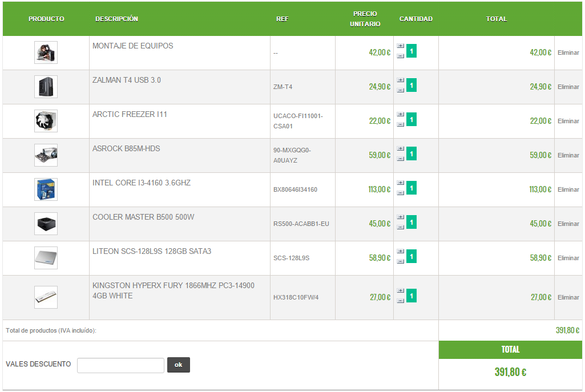Decrease quantity of LITEON SCS-128L9S SSD
This screenshot has width=585, height=392.
point(400,262)
